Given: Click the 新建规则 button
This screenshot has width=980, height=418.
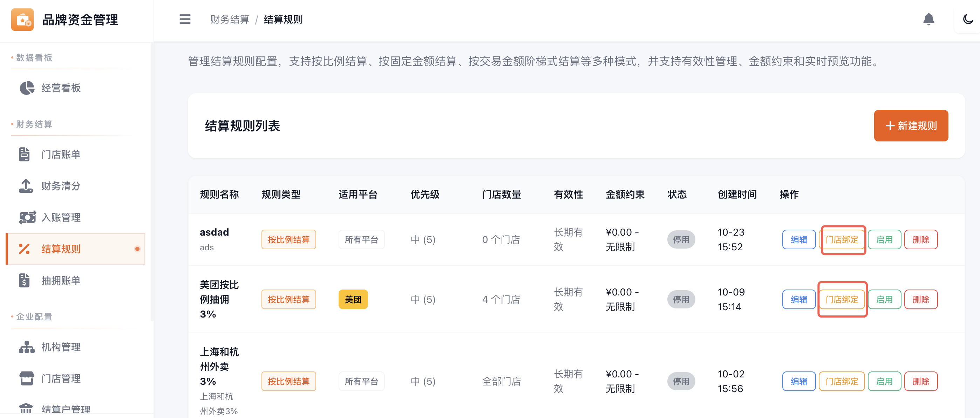Looking at the screenshot, I should 911,126.
